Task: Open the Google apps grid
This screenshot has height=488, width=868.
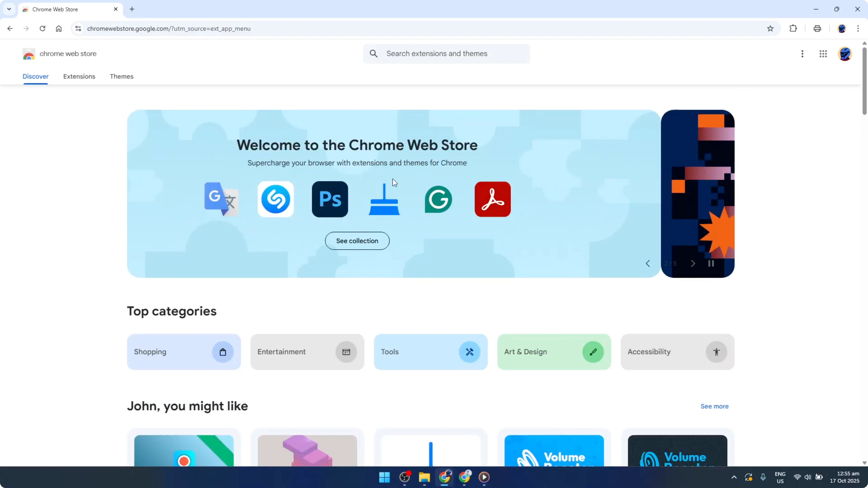Action: tap(823, 54)
